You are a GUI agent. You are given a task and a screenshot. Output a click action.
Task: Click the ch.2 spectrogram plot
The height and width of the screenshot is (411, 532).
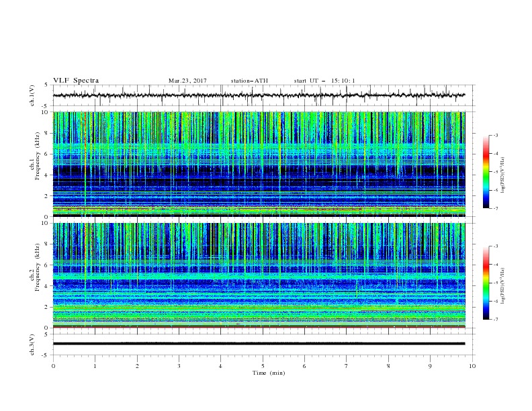[x=259, y=275]
